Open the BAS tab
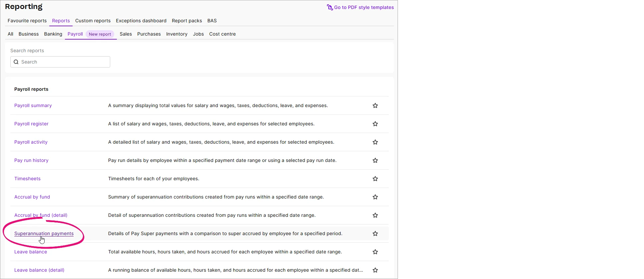 click(212, 21)
